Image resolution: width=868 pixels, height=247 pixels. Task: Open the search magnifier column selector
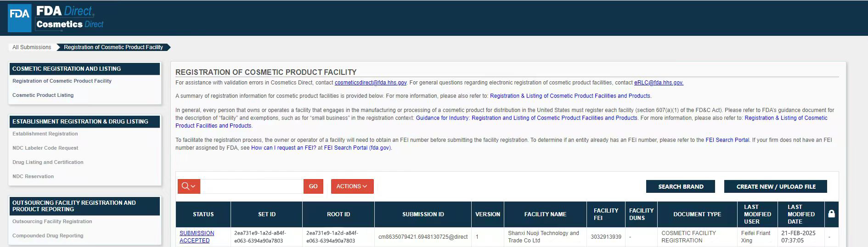tap(189, 186)
